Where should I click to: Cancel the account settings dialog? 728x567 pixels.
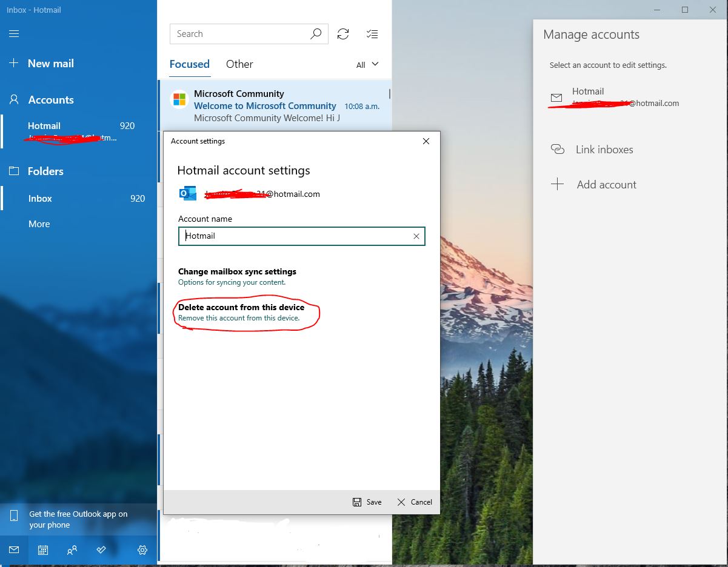(x=415, y=502)
